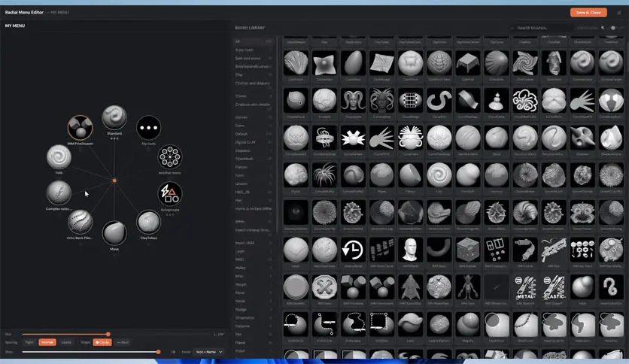Viewport: 629px width, 364px height.
Task: Open the Horns & Antlers IMMs category
Action: coord(254,209)
